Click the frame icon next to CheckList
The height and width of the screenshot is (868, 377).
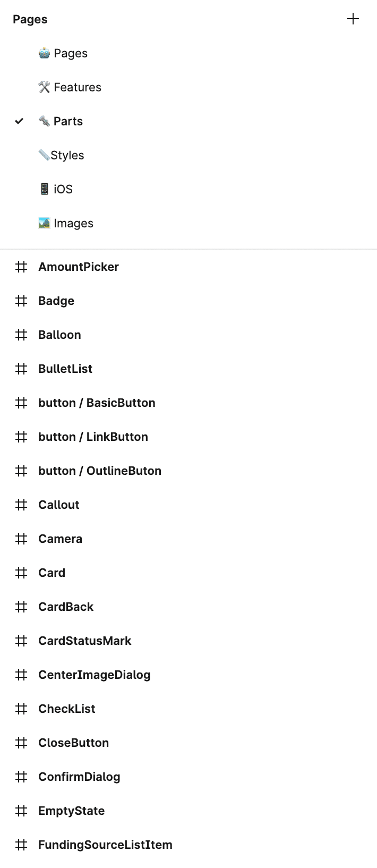pos(21,709)
